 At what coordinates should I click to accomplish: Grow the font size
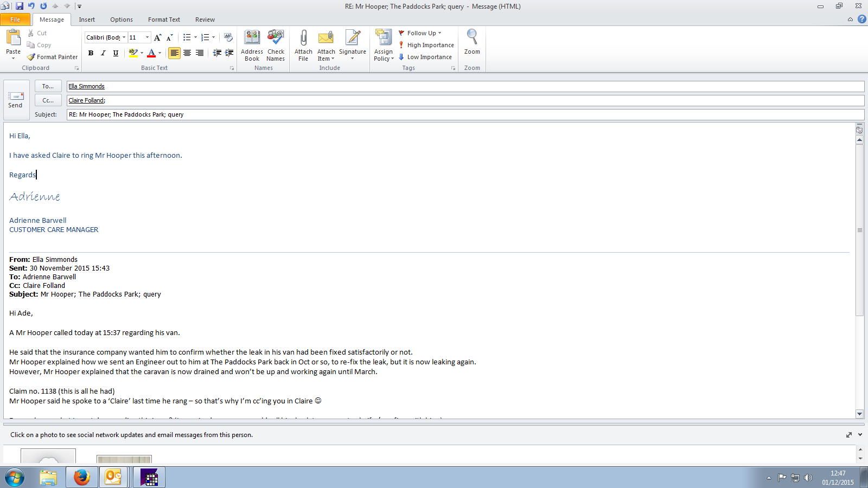point(157,37)
